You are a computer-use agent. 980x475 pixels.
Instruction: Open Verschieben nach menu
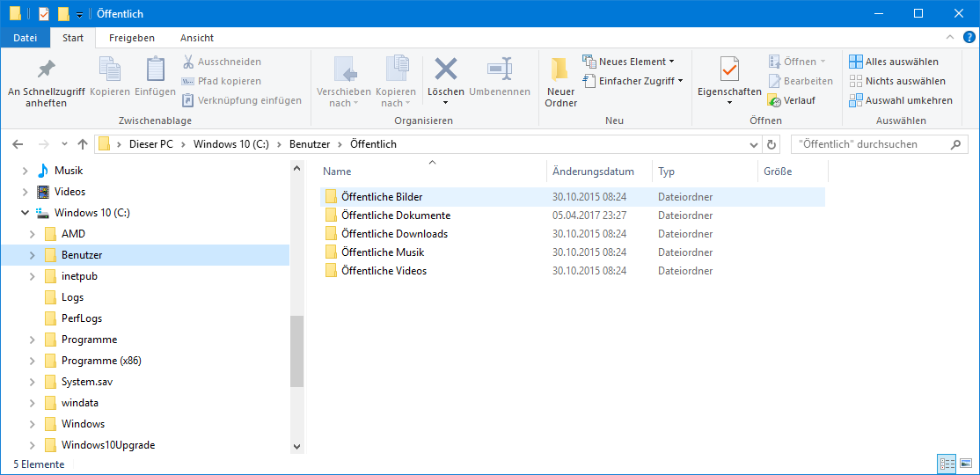point(344,83)
